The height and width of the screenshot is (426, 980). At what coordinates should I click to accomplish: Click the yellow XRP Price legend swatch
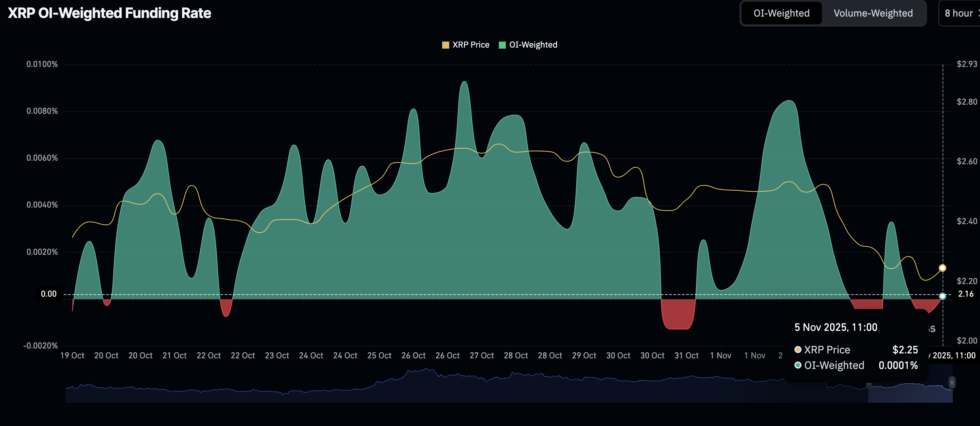click(x=445, y=44)
